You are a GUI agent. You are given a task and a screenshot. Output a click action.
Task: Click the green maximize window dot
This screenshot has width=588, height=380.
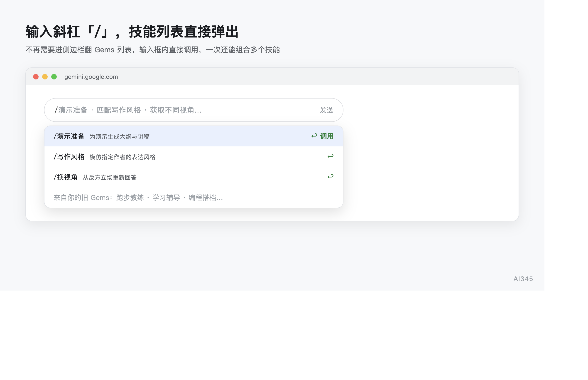(x=54, y=77)
